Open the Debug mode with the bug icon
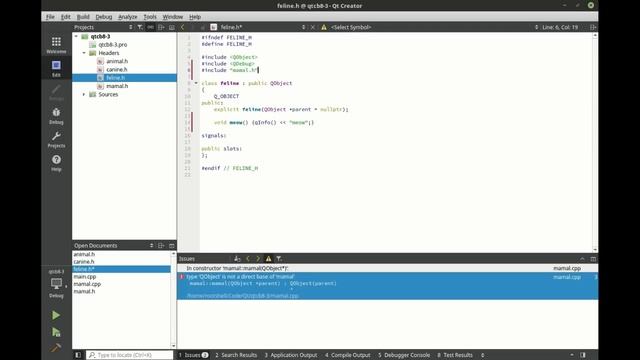 [56, 116]
